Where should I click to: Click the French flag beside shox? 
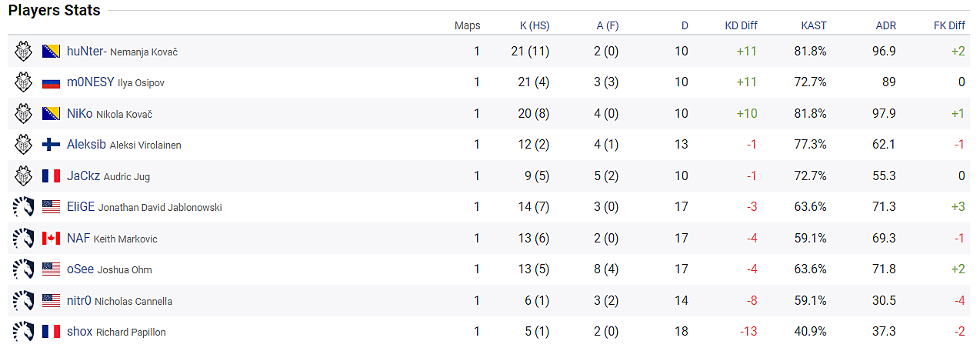coord(51,332)
